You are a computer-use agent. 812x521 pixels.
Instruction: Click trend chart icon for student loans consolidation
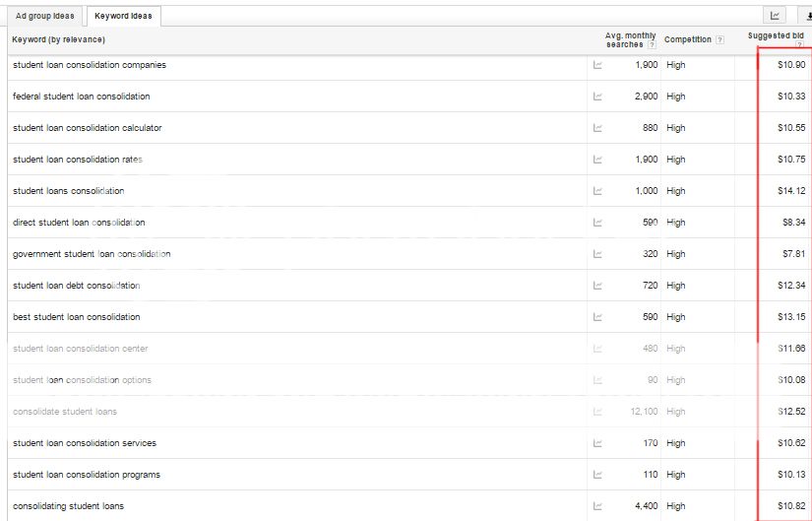(597, 191)
